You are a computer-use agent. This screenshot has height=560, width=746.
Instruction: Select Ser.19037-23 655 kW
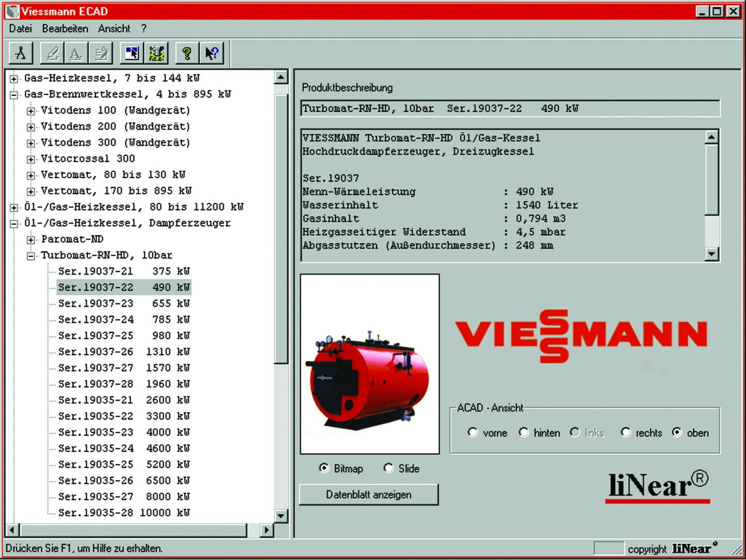pyautogui.click(x=124, y=304)
